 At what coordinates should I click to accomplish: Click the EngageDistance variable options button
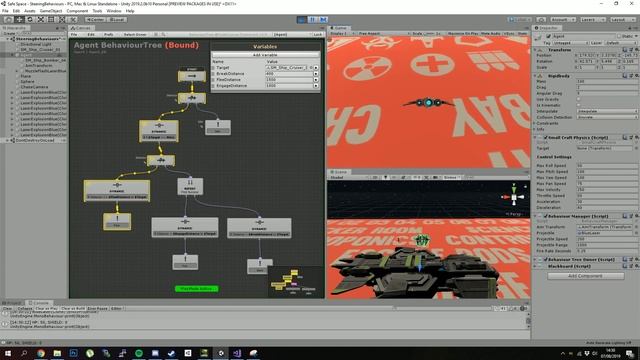pyautogui.click(x=316, y=86)
